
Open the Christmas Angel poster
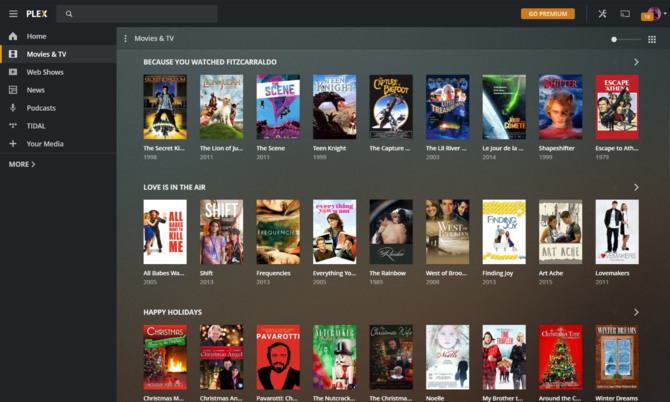[x=221, y=357]
